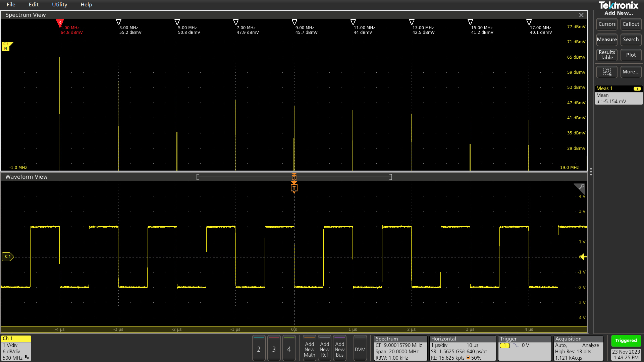Image resolution: width=644 pixels, height=362 pixels.
Task: Open the Spectrum settings badge
Action: tap(401, 348)
